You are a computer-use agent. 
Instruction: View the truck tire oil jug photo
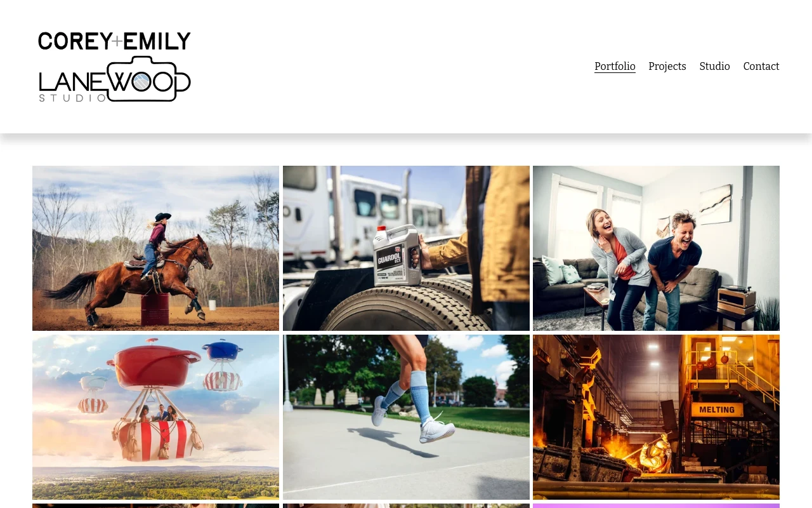coord(406,248)
